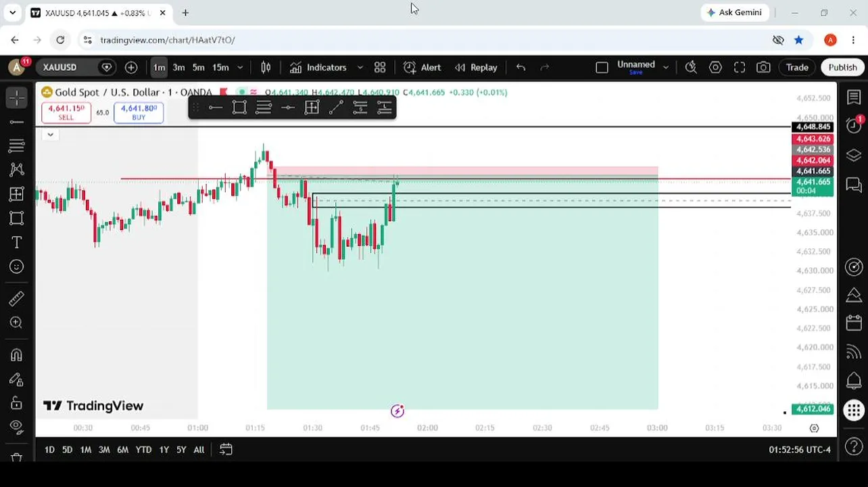Open the user profile avatar menu
This screenshot has width=868, height=487.
(x=17, y=67)
